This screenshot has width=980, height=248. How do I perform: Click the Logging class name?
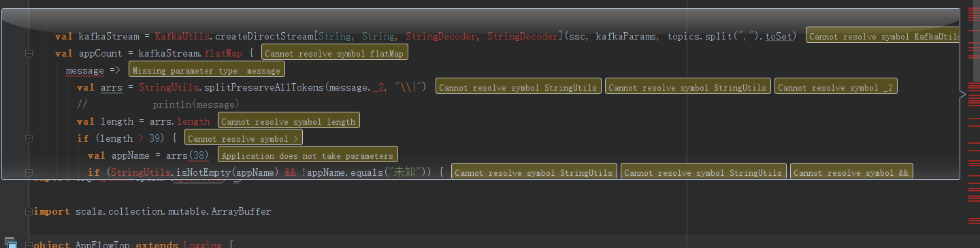click(x=203, y=245)
